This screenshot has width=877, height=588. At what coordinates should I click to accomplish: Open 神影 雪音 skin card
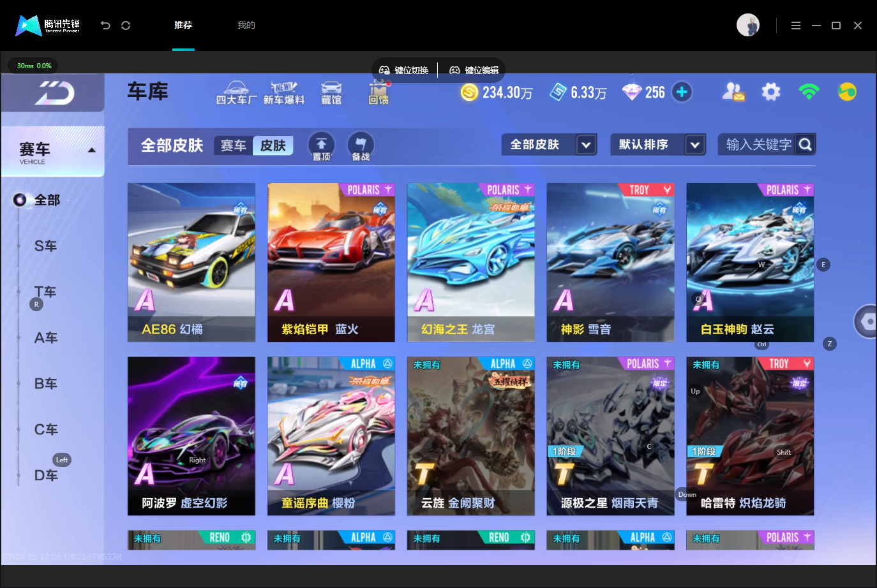[x=611, y=263]
